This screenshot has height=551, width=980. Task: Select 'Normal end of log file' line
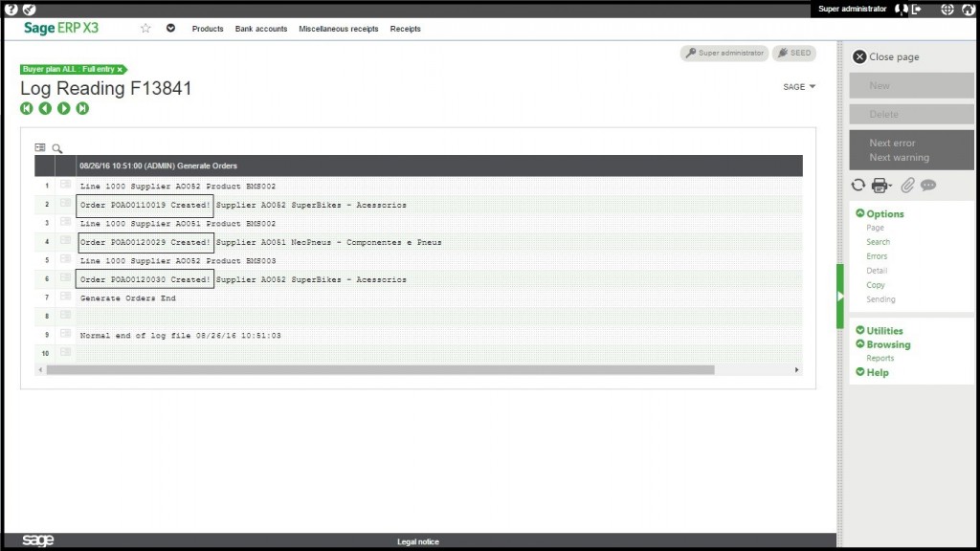click(x=180, y=336)
